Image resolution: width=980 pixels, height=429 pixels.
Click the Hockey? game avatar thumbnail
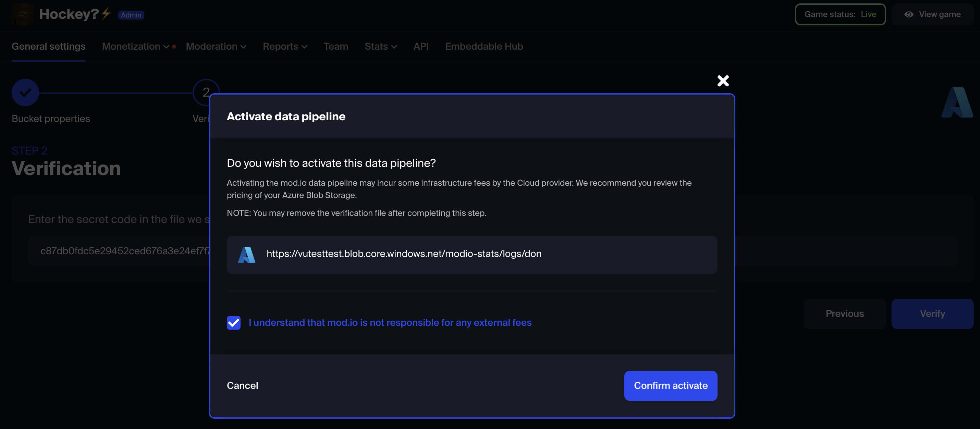[x=23, y=14]
